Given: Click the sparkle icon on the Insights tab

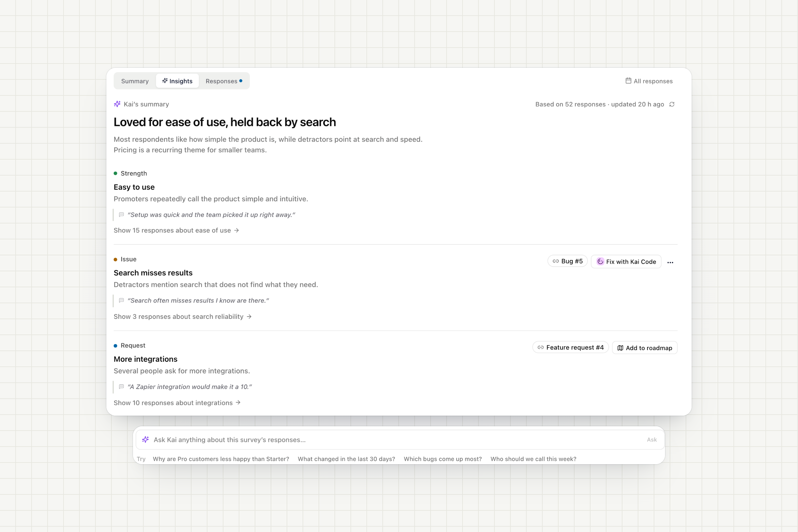Looking at the screenshot, I should (x=165, y=81).
